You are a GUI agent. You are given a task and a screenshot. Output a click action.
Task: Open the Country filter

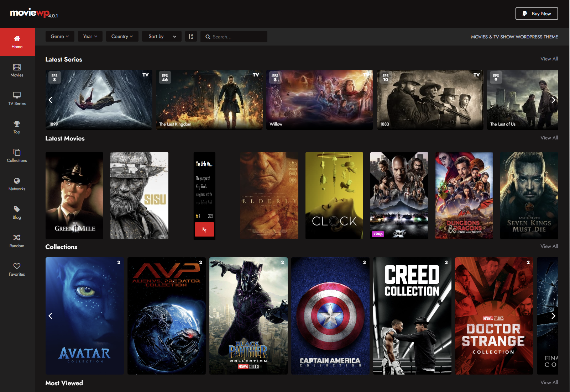pyautogui.click(x=122, y=36)
